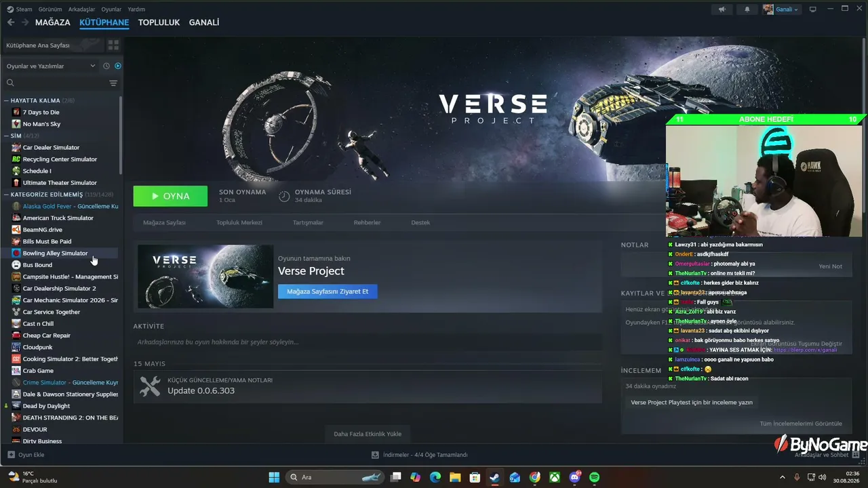Switch to the TOPLULUK tab
The height and width of the screenshot is (488, 868).
(159, 22)
